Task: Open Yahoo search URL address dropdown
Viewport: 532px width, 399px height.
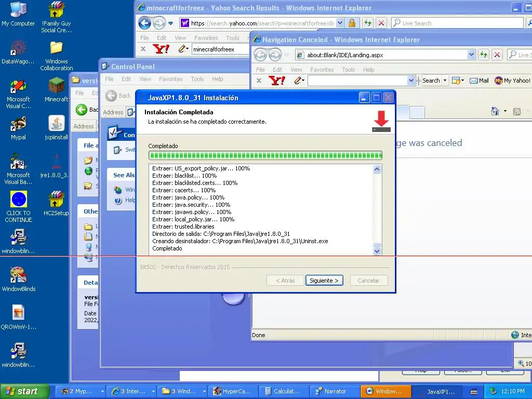Action: pyautogui.click(x=340, y=23)
